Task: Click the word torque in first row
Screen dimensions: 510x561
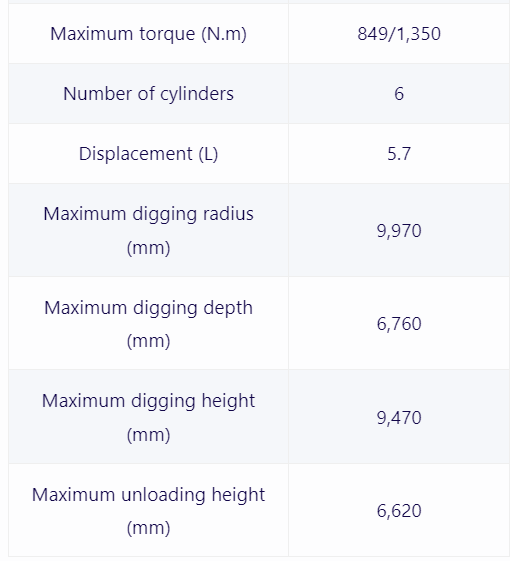Action: 167,35
